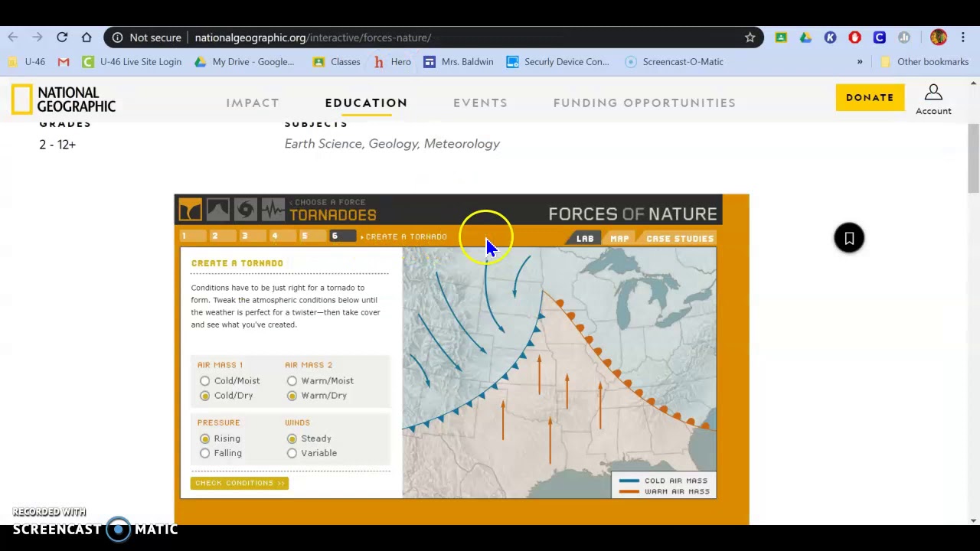Click the black bookmark save icon

click(849, 238)
